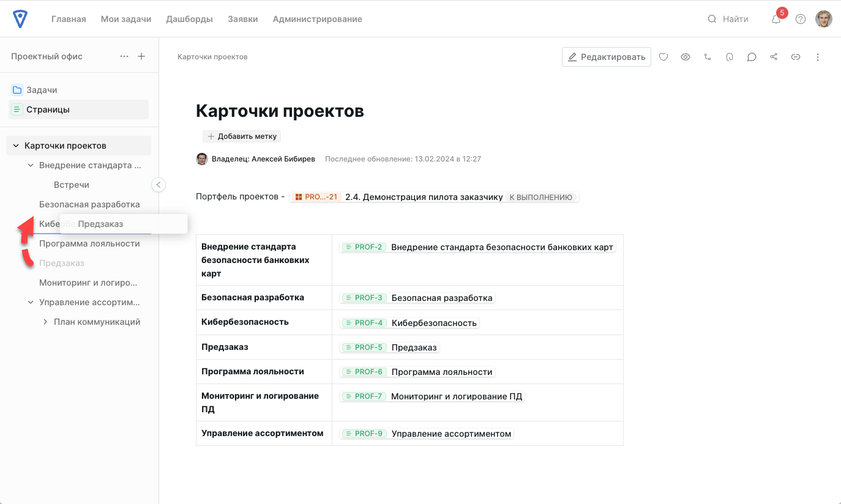Collapse the Управление ассортим... tree node
841x504 pixels.
pos(31,302)
